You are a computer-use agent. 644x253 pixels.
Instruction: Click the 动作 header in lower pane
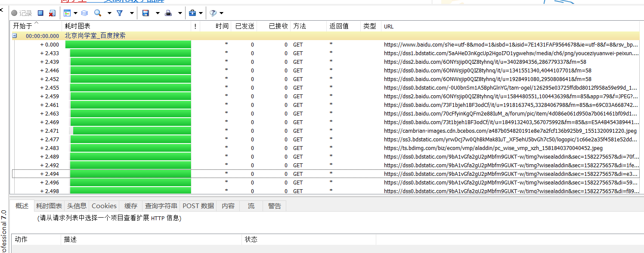35,239
